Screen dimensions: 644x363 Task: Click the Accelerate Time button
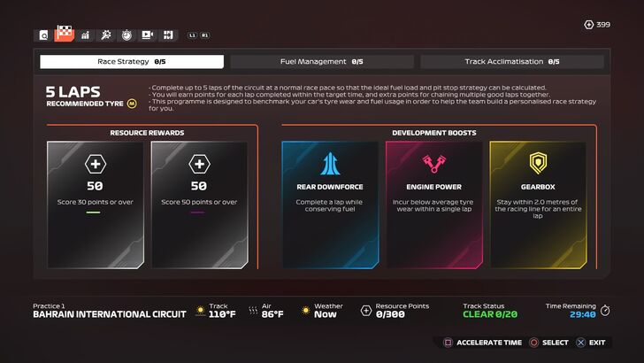(x=483, y=343)
